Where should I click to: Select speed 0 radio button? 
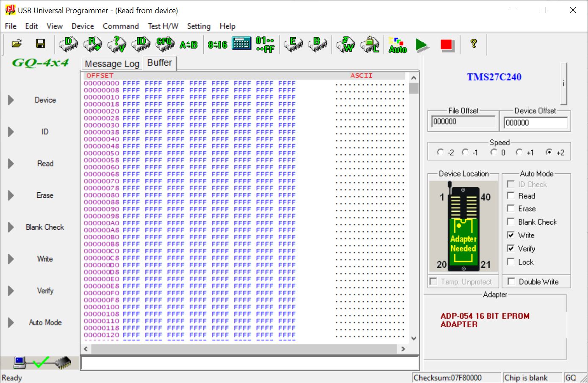(494, 152)
